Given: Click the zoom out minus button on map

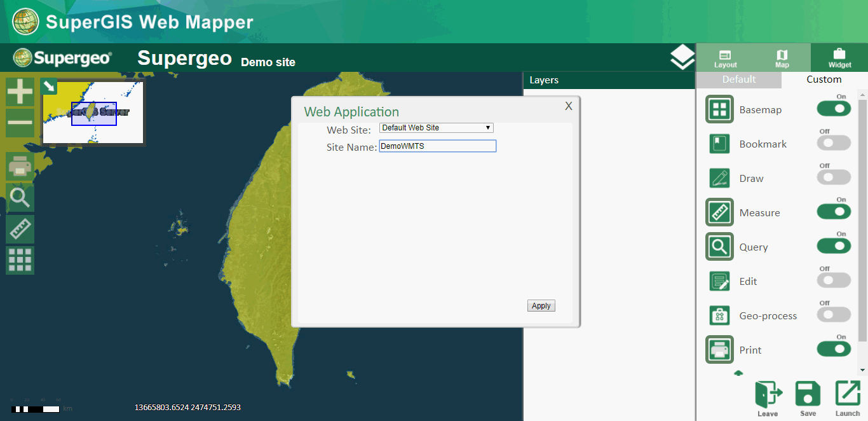Looking at the screenshot, I should point(20,123).
